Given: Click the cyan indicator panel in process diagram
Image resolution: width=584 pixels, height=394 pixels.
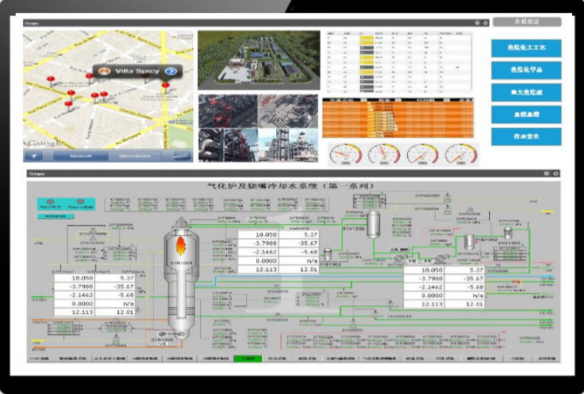Looking at the screenshot, I should coord(66,204).
